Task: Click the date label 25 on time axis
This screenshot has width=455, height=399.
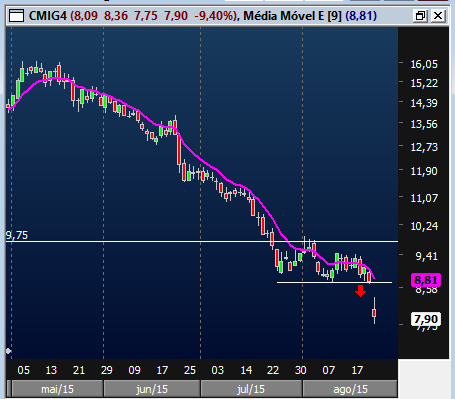Action: (x=190, y=370)
